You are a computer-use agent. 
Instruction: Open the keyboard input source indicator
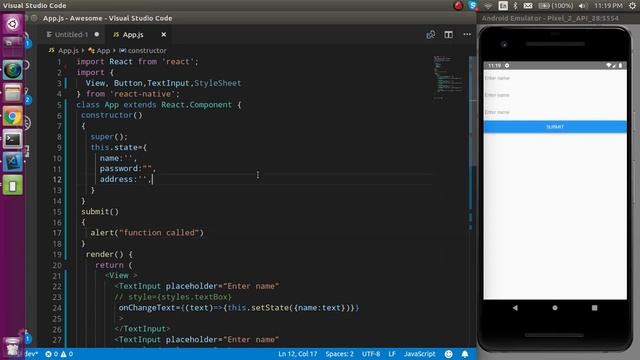[503, 6]
